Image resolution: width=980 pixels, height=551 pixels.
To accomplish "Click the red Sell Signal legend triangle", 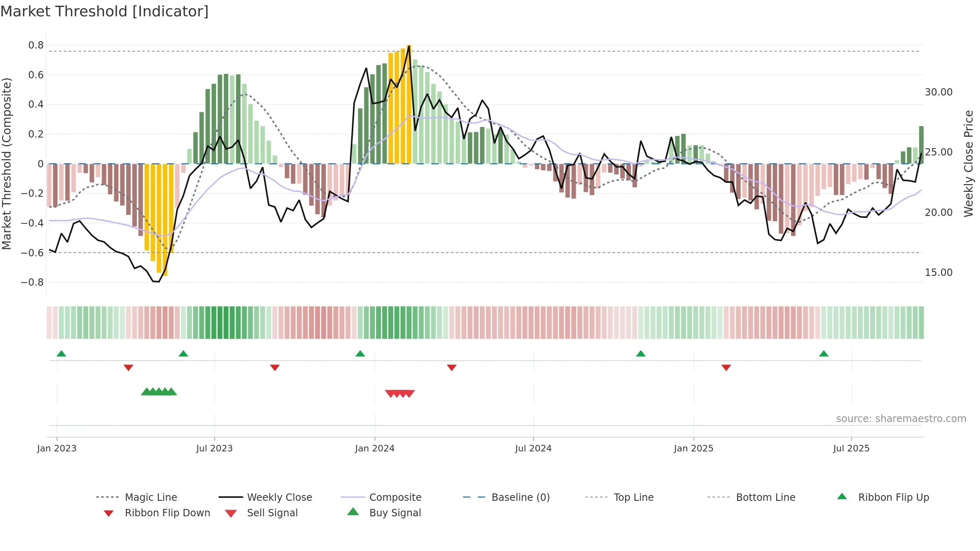I will [231, 513].
